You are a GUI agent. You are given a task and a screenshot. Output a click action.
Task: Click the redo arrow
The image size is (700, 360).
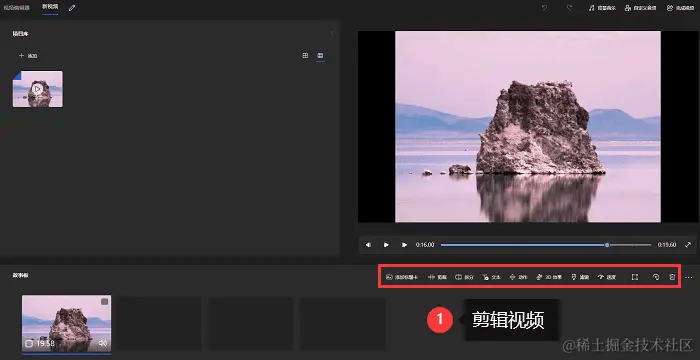point(569,8)
